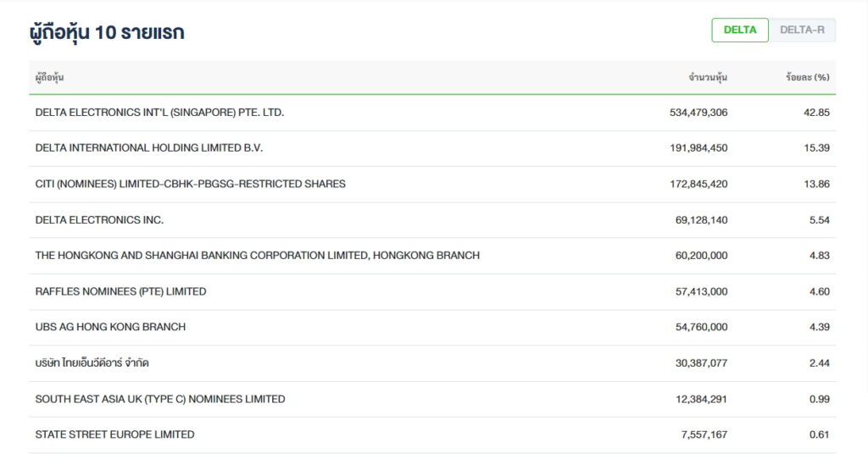Screen dimensions: 868x470
Task: Click percentage value 13.86
Action: [x=816, y=184]
